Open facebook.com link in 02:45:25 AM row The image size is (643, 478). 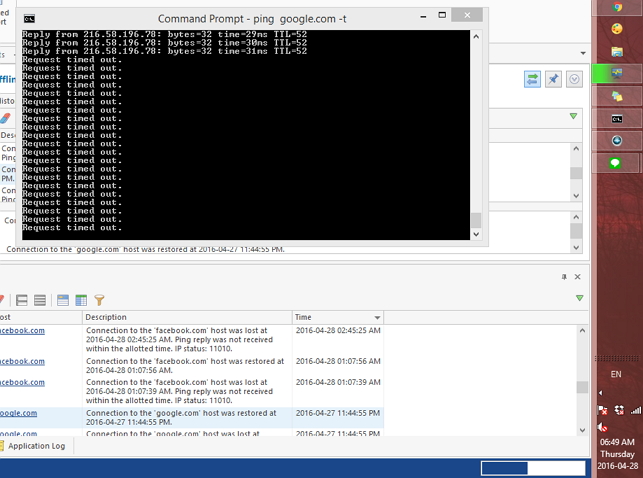[x=22, y=330]
